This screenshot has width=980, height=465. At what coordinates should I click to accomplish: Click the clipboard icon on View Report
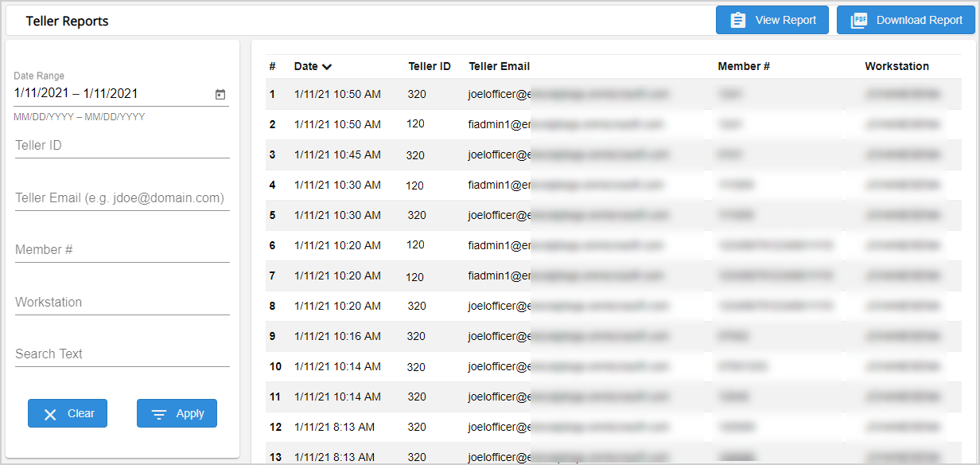(x=738, y=21)
